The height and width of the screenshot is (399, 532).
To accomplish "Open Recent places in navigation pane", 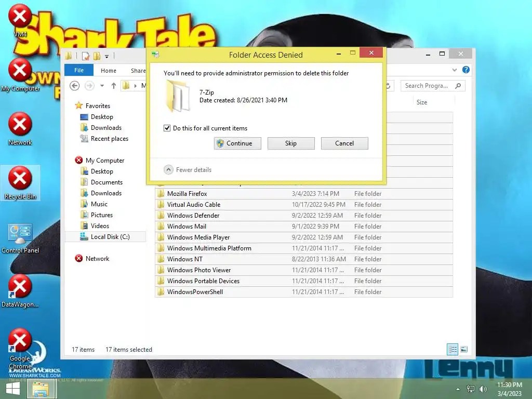I will (109, 138).
